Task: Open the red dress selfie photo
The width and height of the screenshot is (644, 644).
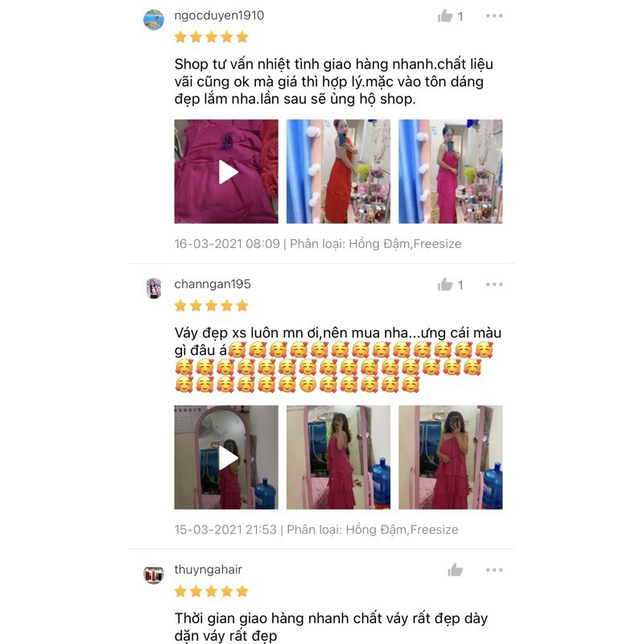Action: pos(338,171)
